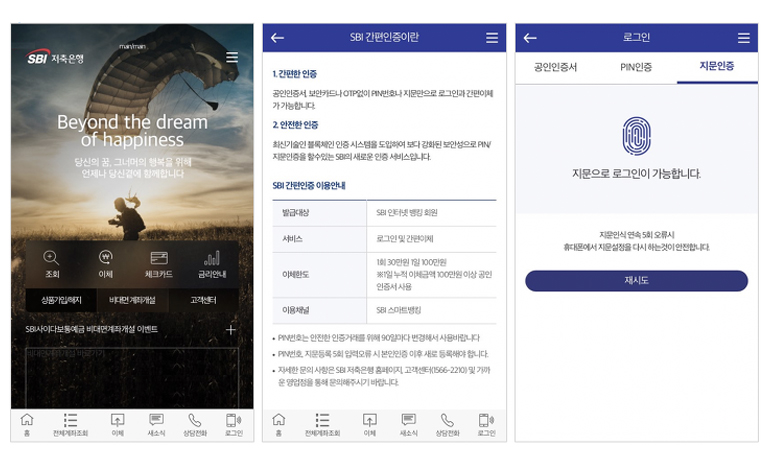Tap 홈 icon in home screen bottom bar
Viewport: 770px width, 465px height.
tap(27, 425)
